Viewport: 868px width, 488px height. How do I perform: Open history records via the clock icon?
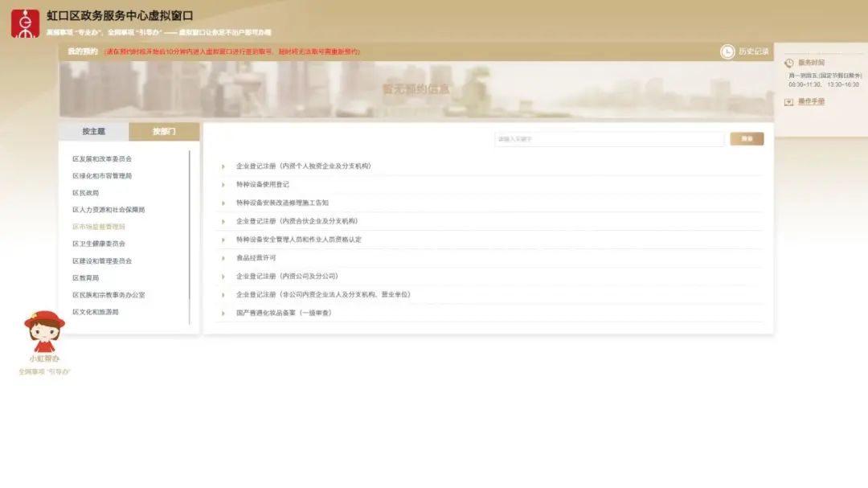(x=727, y=51)
